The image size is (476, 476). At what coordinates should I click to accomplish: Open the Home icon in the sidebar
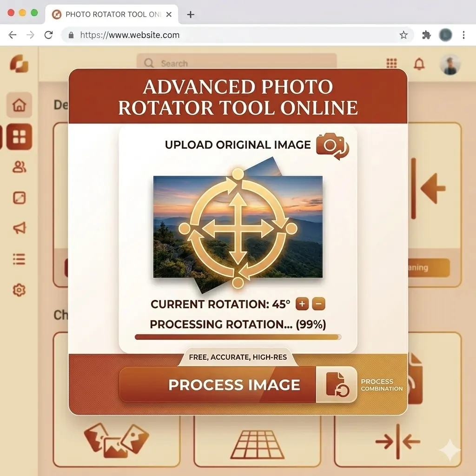tap(19, 106)
